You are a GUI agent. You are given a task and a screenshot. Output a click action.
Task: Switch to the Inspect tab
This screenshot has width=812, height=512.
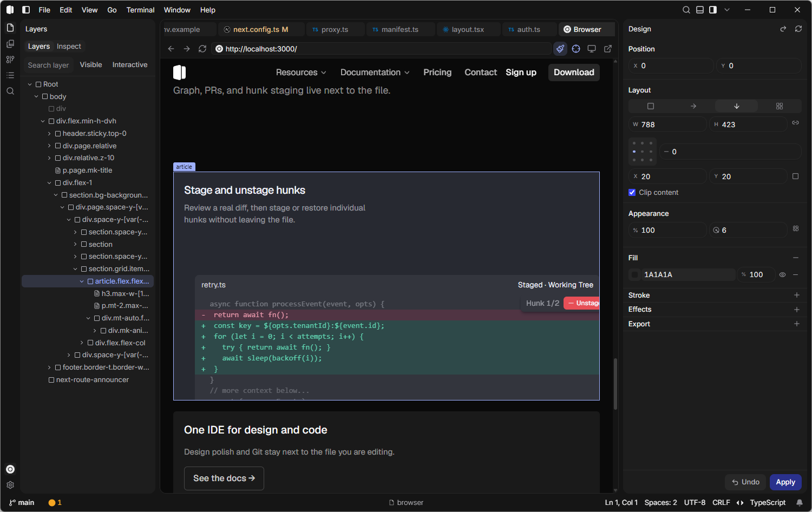(x=69, y=46)
